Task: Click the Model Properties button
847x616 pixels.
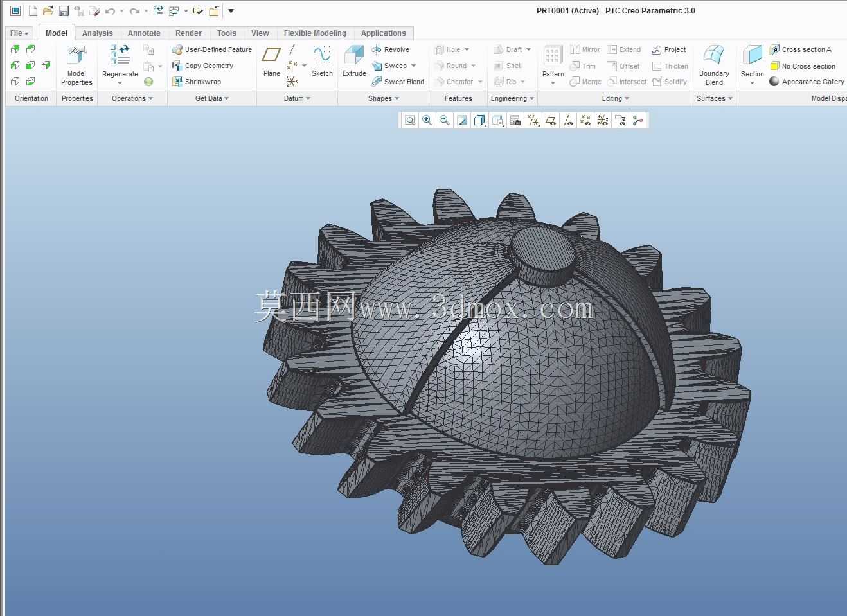Action: [x=76, y=65]
